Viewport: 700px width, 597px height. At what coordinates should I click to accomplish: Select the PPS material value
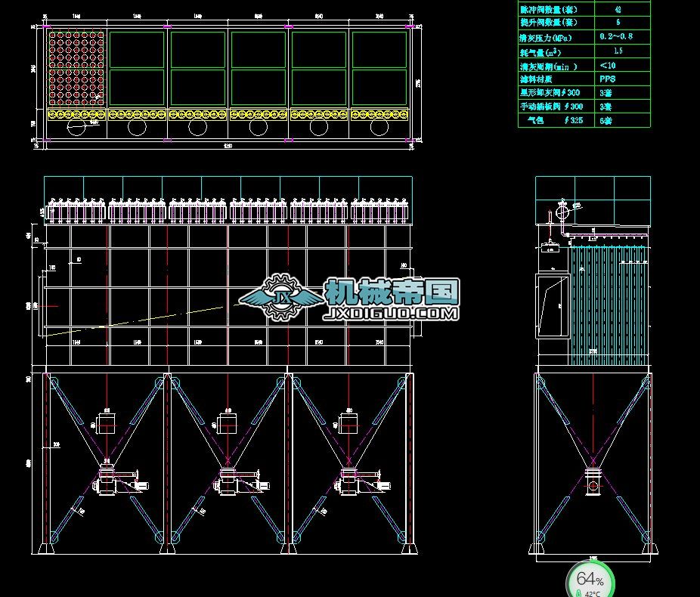(608, 79)
